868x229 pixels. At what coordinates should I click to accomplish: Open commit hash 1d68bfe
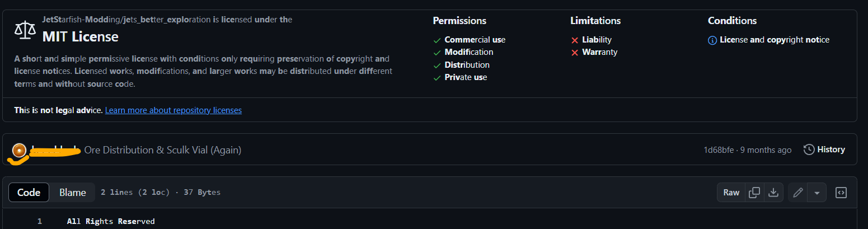[x=719, y=150]
